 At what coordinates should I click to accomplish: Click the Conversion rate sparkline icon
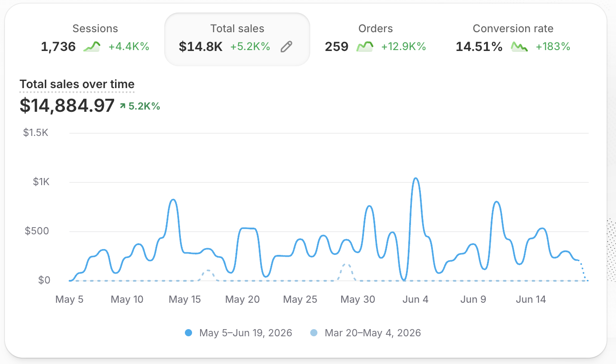(519, 47)
